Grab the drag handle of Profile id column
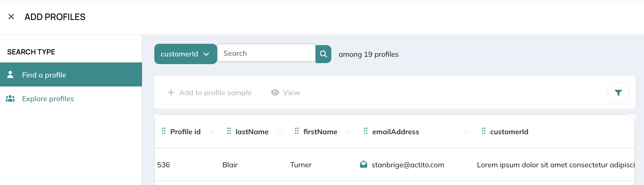This screenshot has width=644, height=185. [x=163, y=131]
